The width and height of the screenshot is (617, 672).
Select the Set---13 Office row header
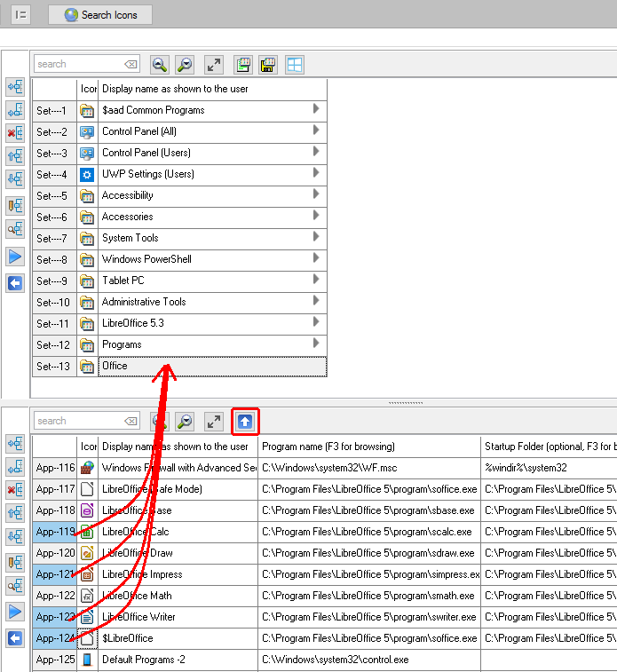[54, 367]
